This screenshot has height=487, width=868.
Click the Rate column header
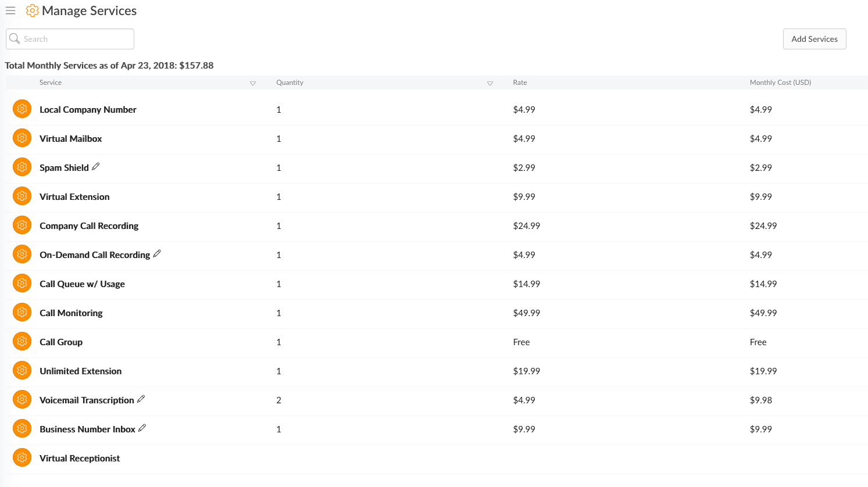click(520, 83)
